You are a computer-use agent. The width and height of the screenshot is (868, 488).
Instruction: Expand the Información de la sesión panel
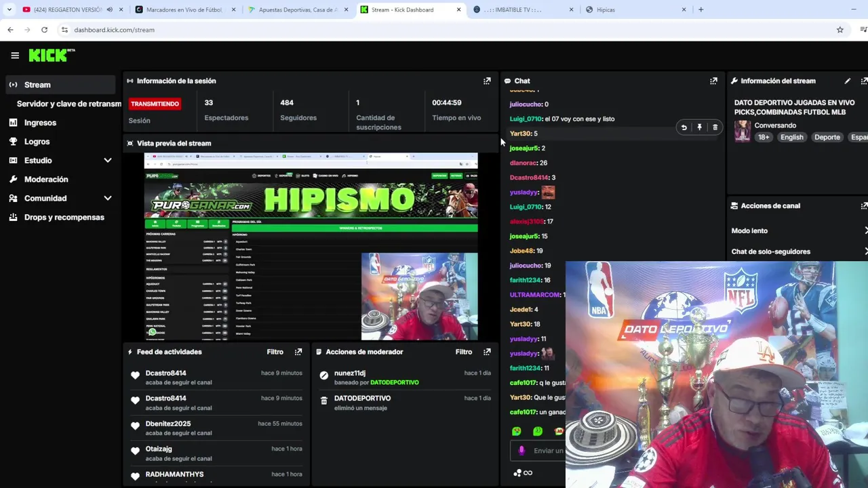tap(487, 81)
